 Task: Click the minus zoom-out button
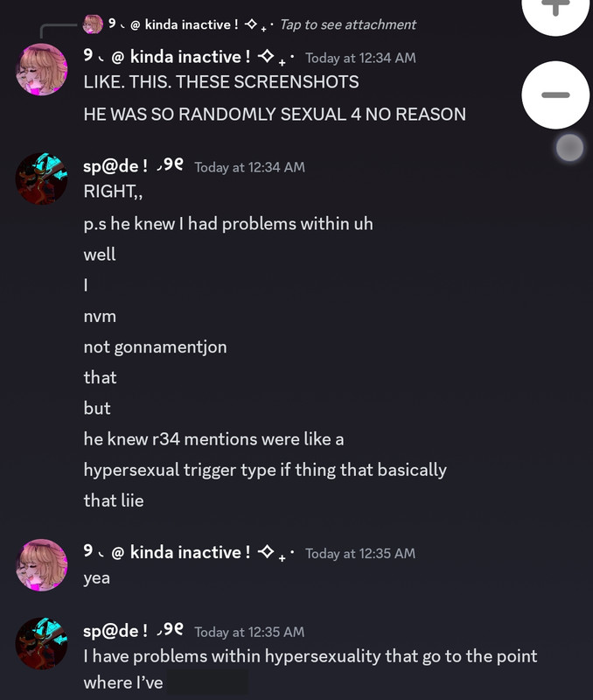coord(555,94)
